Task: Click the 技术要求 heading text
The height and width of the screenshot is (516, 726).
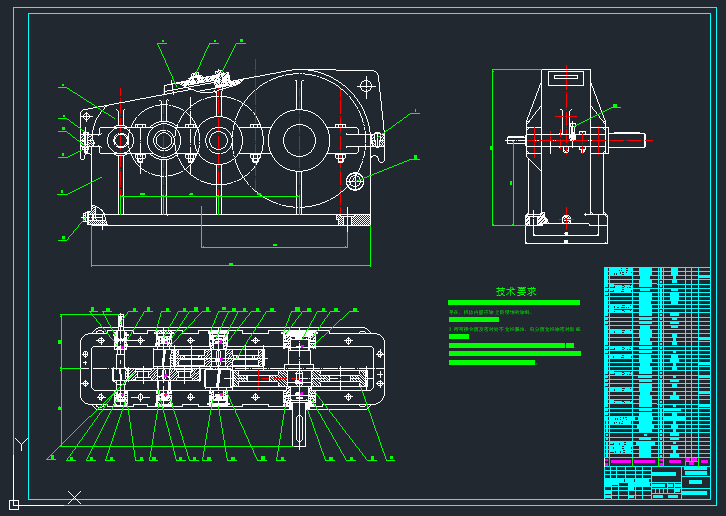Action: point(516,291)
